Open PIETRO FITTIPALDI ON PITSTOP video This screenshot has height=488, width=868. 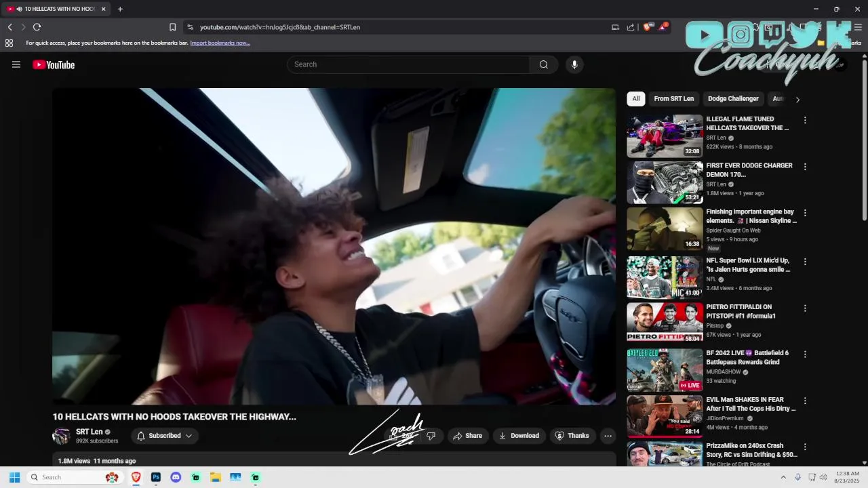665,323
